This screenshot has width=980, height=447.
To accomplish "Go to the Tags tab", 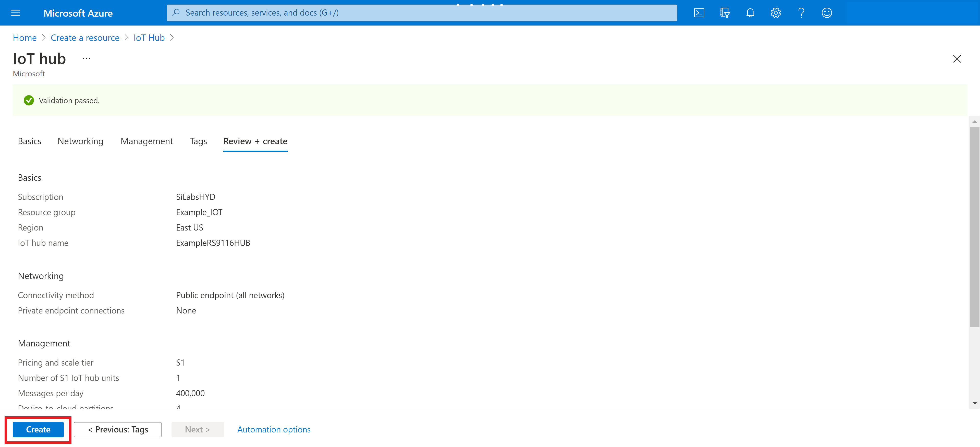I will click(x=198, y=141).
